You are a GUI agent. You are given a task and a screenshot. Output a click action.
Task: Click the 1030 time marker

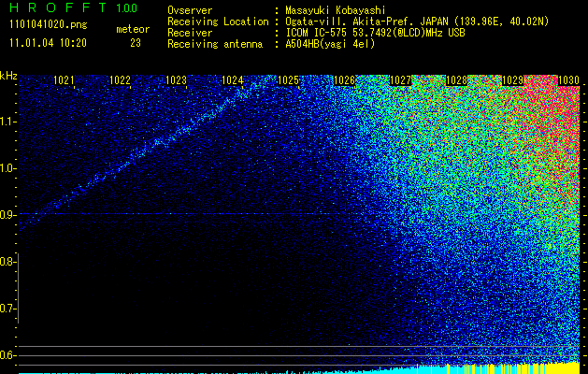[568, 80]
